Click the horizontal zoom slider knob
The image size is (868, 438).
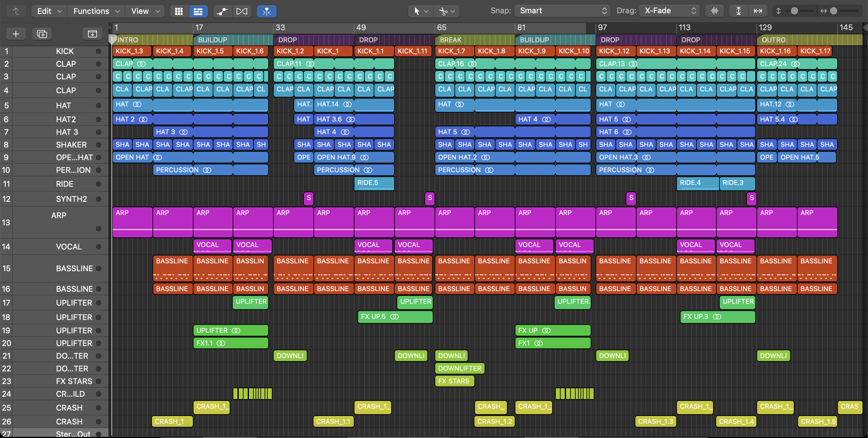[833, 11]
